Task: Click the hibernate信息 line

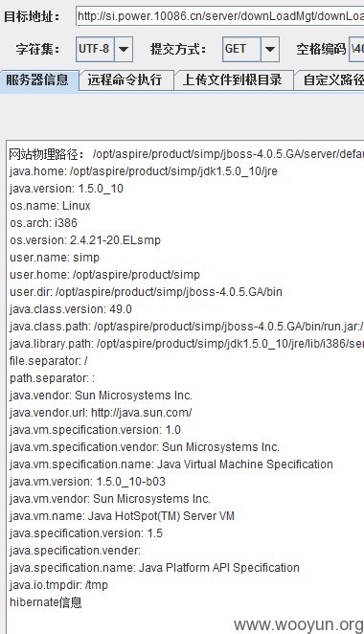Action: click(x=46, y=602)
